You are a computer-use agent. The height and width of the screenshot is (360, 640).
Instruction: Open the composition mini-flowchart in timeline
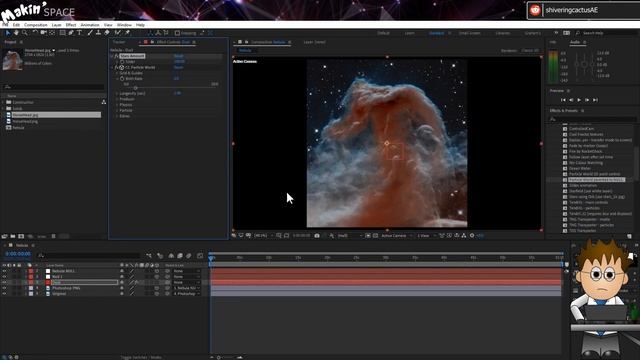pyautogui.click(x=149, y=256)
